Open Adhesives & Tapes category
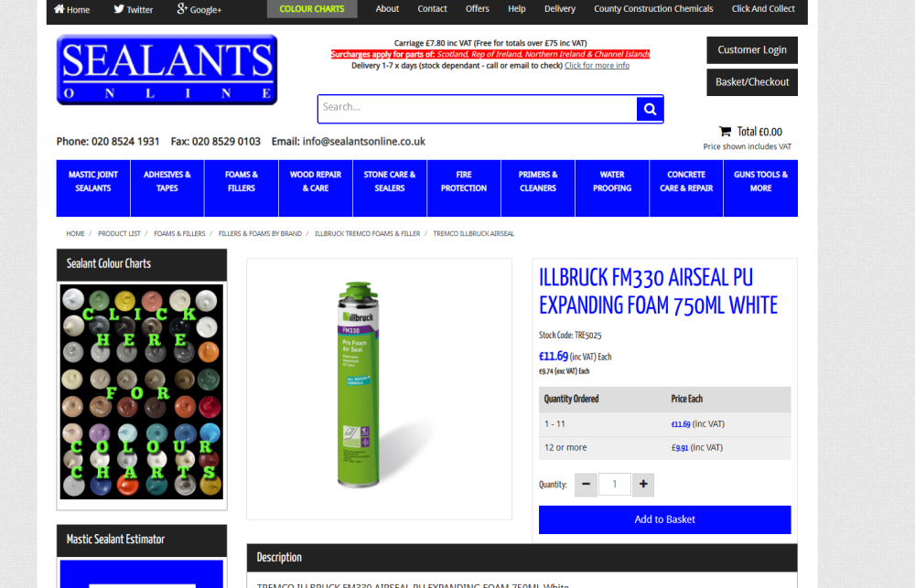 (x=167, y=188)
